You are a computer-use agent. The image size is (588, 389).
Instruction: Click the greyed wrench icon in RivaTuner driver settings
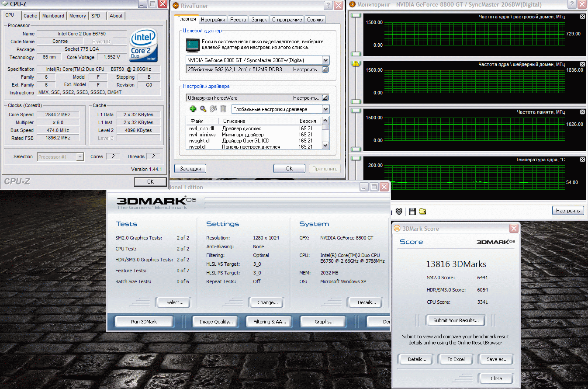coord(213,109)
